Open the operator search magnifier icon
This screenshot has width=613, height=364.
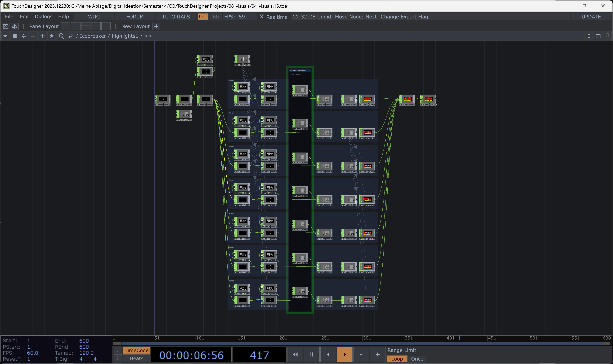61,36
